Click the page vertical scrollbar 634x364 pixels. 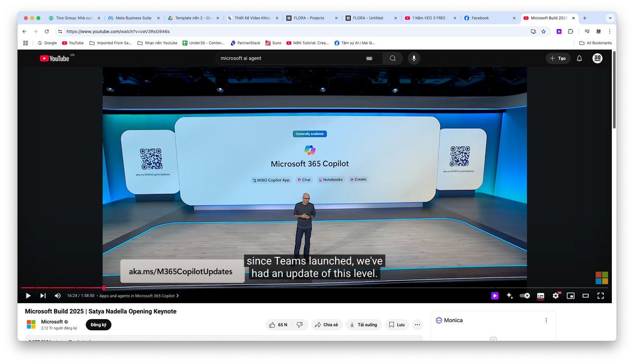click(614, 90)
